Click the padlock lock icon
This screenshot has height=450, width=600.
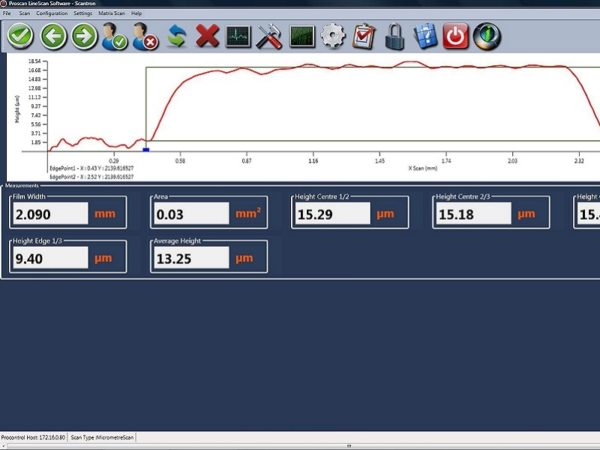click(x=394, y=37)
